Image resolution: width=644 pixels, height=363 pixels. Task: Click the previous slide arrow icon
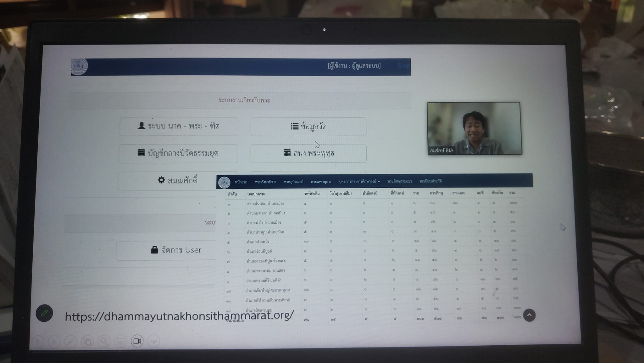tap(38, 341)
